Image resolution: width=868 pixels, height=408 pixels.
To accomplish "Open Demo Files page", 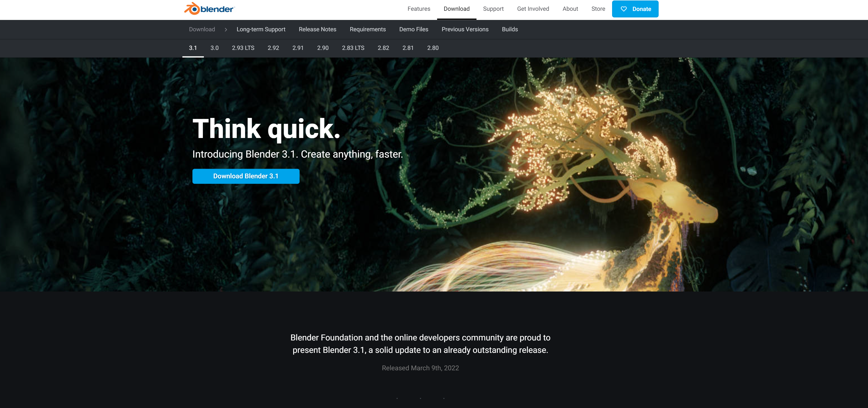I will click(x=413, y=29).
